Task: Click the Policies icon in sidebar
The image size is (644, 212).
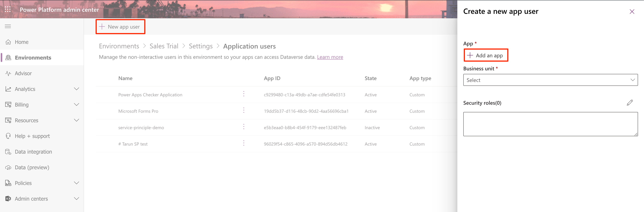Action: tap(8, 183)
